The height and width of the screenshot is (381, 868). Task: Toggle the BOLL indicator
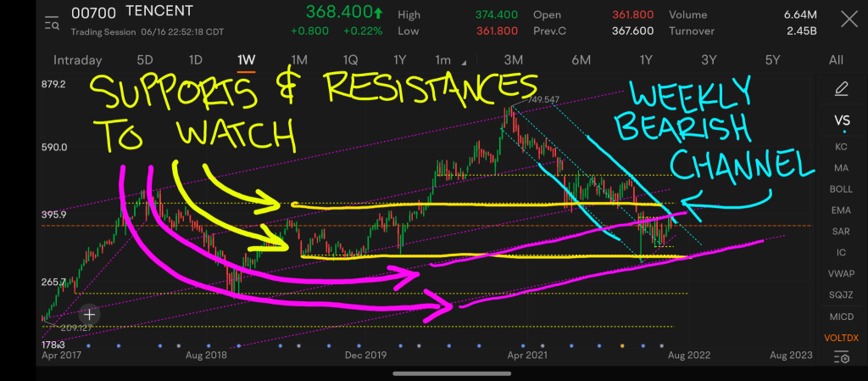pyautogui.click(x=842, y=189)
